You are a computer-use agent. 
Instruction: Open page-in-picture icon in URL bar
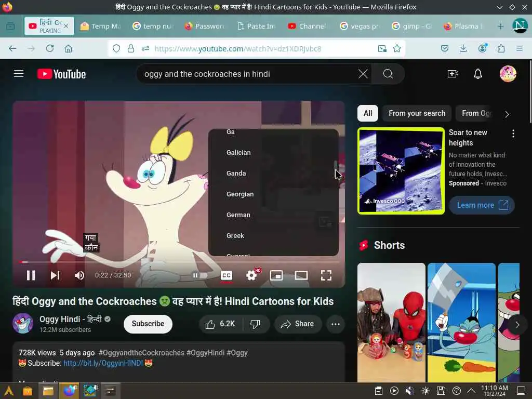[x=382, y=48]
